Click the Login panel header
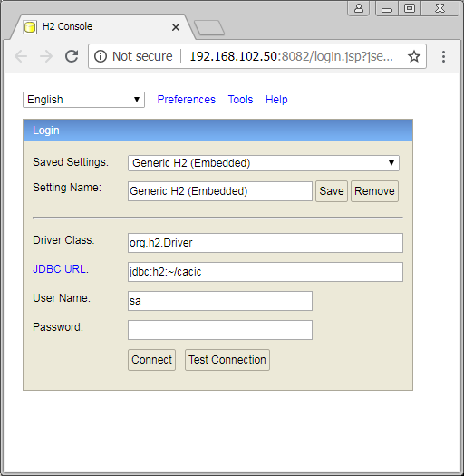Viewport: 464px width, 476px height. pyautogui.click(x=217, y=131)
